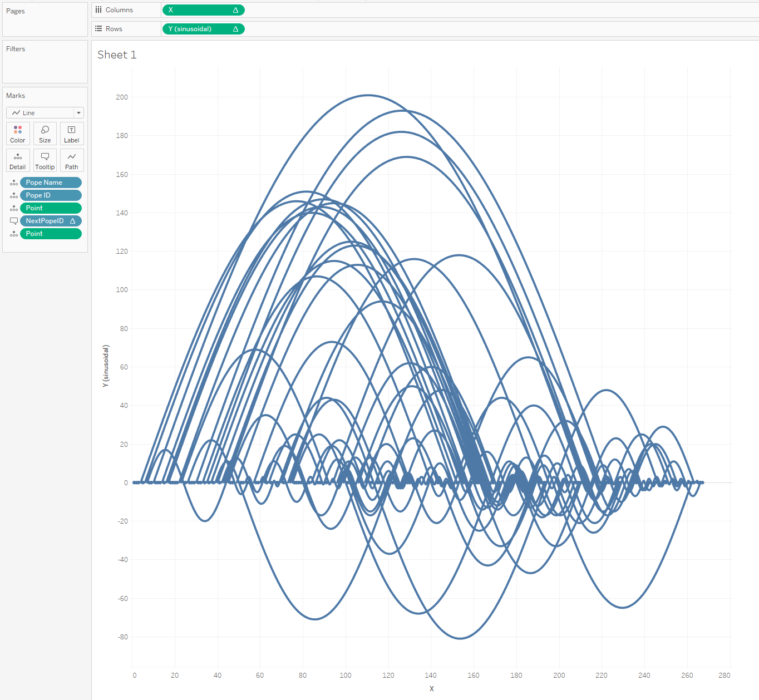Open the Tooltip editor button
759x700 pixels.
tap(45, 160)
